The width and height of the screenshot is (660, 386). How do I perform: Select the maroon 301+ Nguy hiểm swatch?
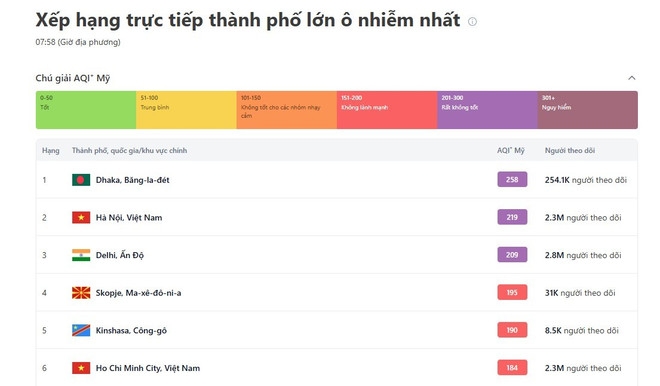click(x=588, y=110)
